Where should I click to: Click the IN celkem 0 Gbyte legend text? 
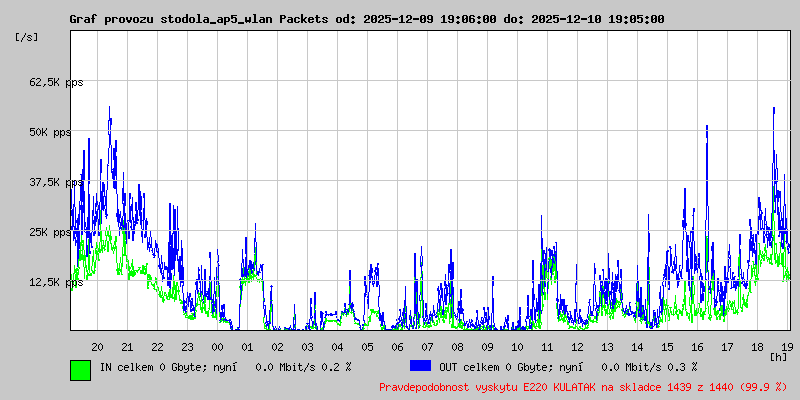[226, 367]
